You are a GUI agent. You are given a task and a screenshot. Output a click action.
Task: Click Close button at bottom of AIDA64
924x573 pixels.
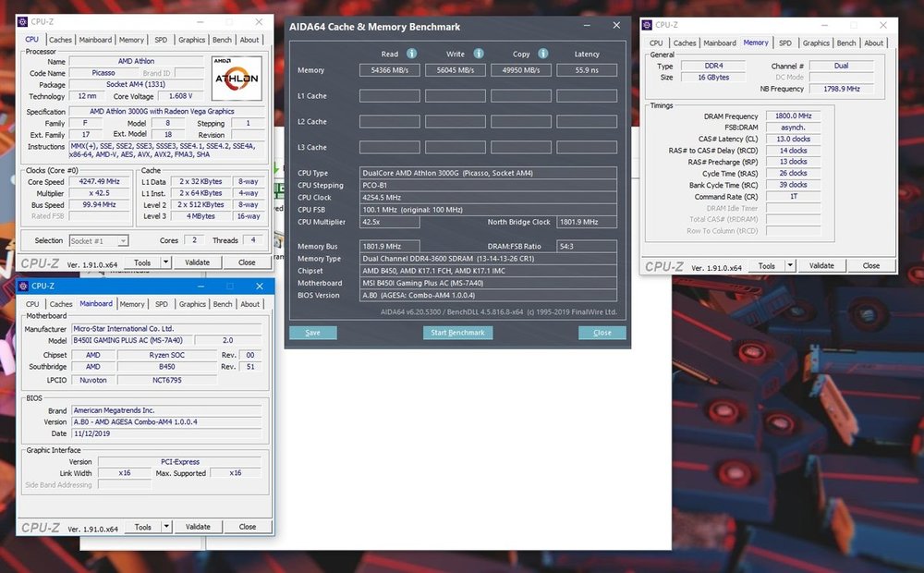click(602, 333)
